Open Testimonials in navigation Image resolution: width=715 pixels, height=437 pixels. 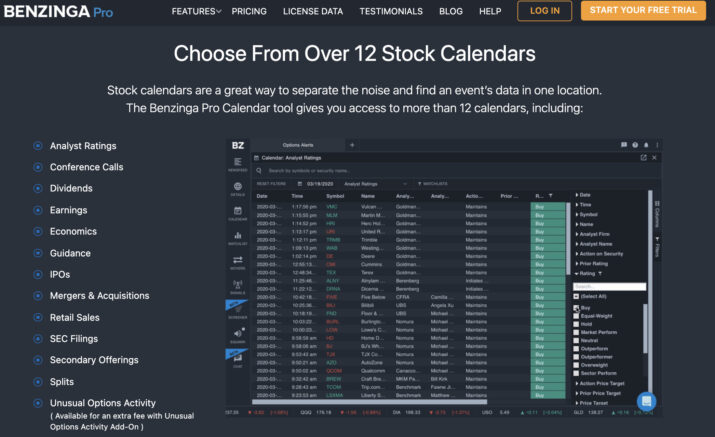click(391, 11)
